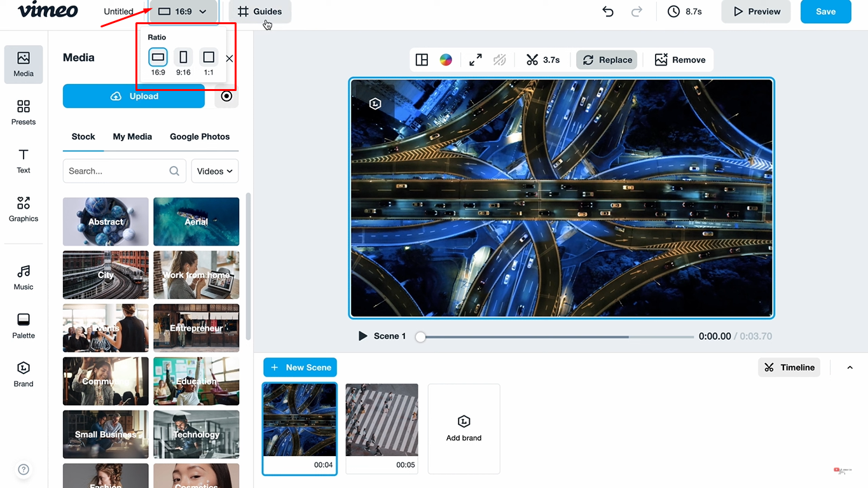This screenshot has width=868, height=488.
Task: Click the record button beside Upload
Action: 226,96
